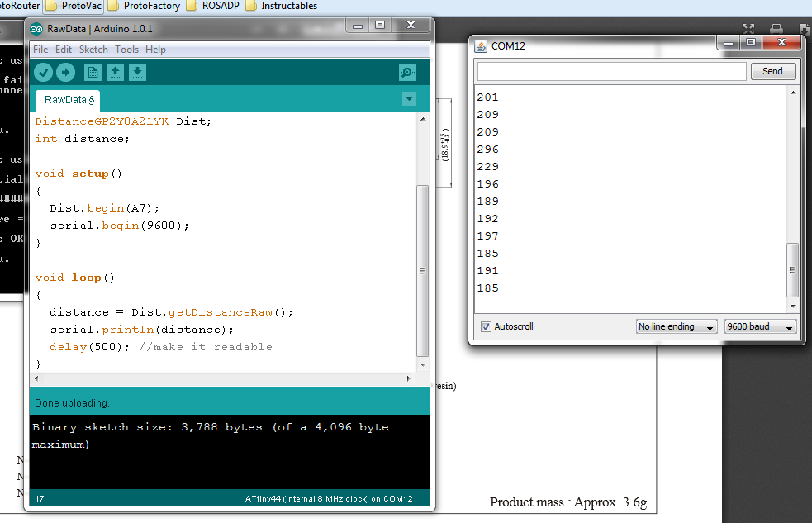This screenshot has height=523, width=812.
Task: Create a new sketch with New icon
Action: pos(93,73)
